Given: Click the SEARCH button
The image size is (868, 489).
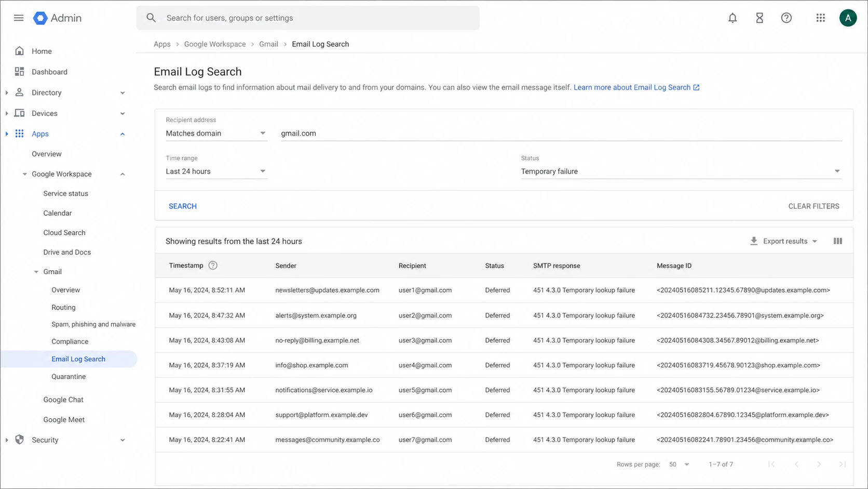Looking at the screenshot, I should point(183,206).
